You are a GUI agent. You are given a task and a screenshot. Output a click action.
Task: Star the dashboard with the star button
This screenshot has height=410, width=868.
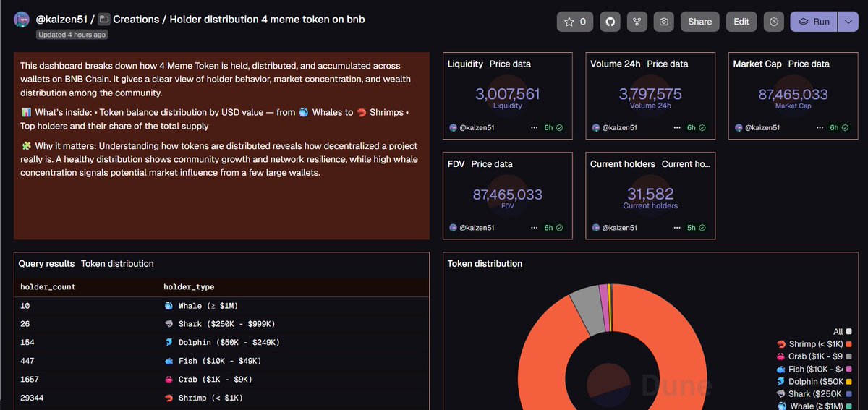click(x=575, y=22)
